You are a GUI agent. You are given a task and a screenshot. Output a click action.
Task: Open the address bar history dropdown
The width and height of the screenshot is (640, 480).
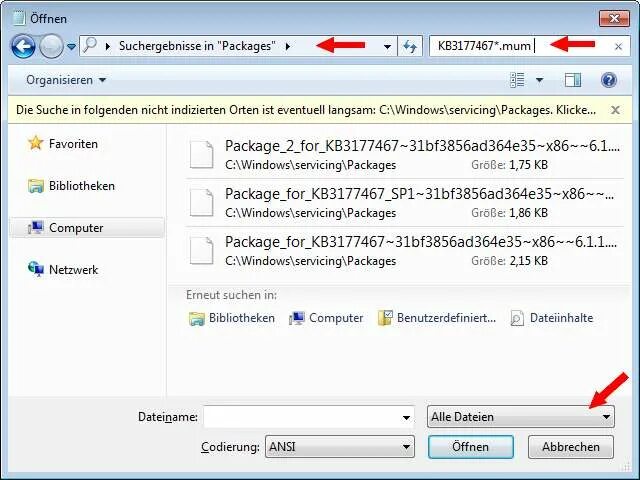[387, 47]
